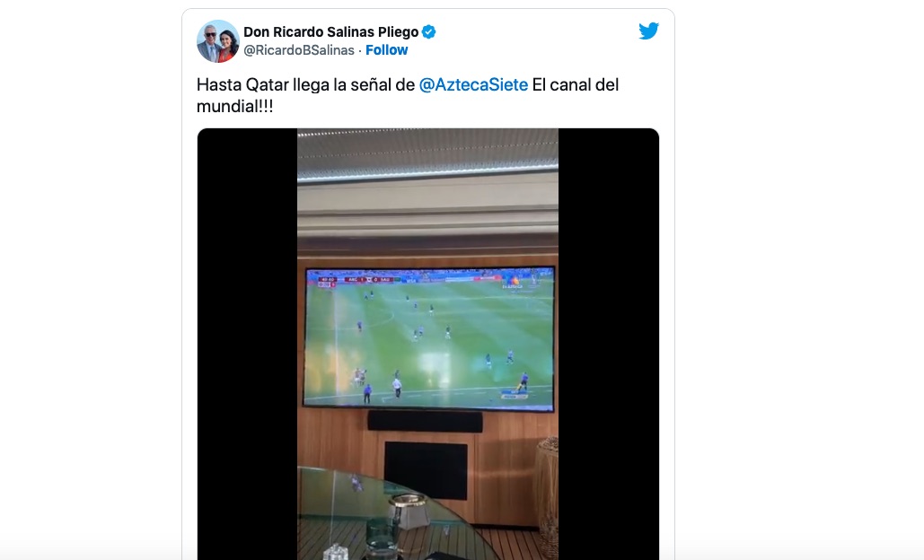Open Ricardo Salinas profile avatar photo

pyautogui.click(x=217, y=41)
